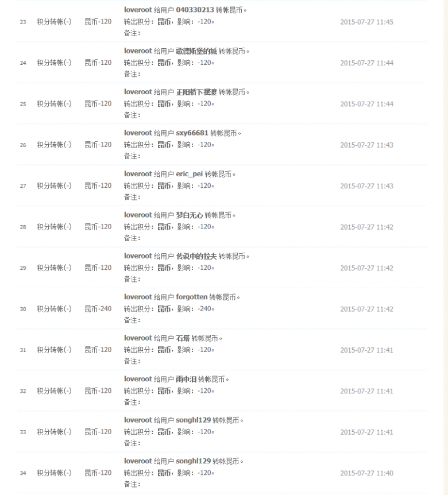
Task: Click username sxy66681 in row 26
Action: (x=192, y=133)
